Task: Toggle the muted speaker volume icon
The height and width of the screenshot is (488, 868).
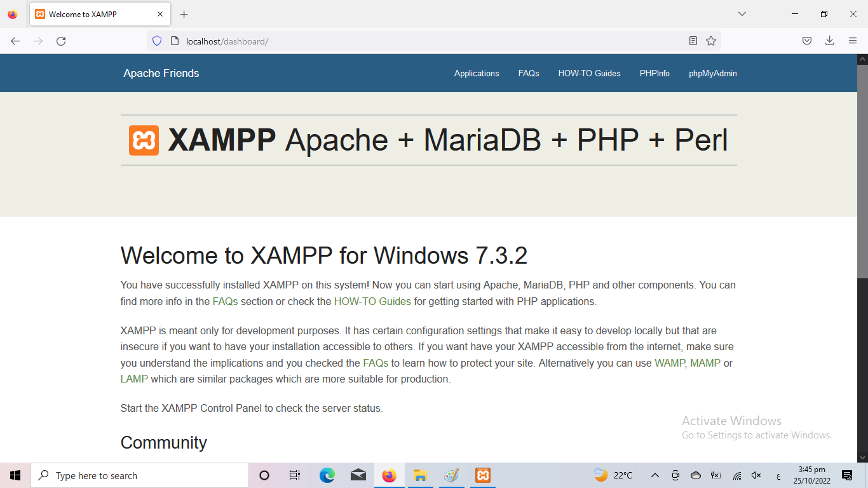Action: (756, 475)
